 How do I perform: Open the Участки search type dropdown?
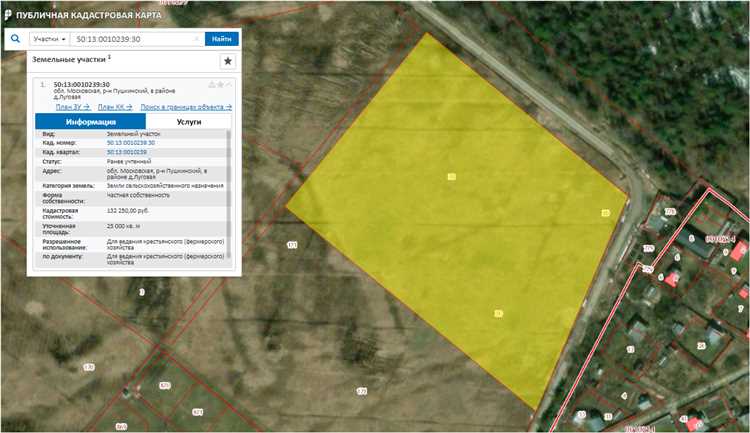pyautogui.click(x=49, y=39)
